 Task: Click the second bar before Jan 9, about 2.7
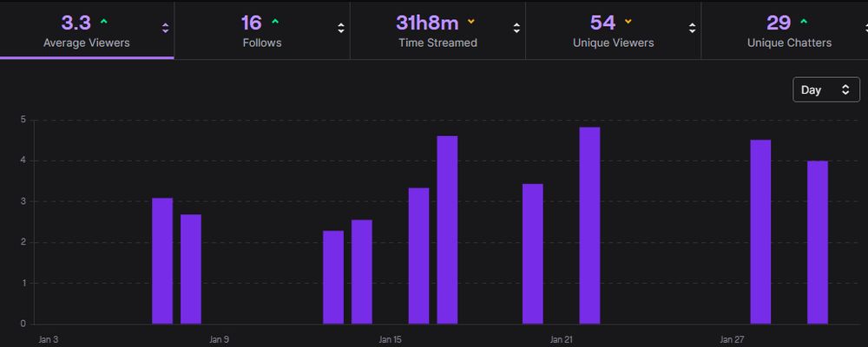(191, 269)
